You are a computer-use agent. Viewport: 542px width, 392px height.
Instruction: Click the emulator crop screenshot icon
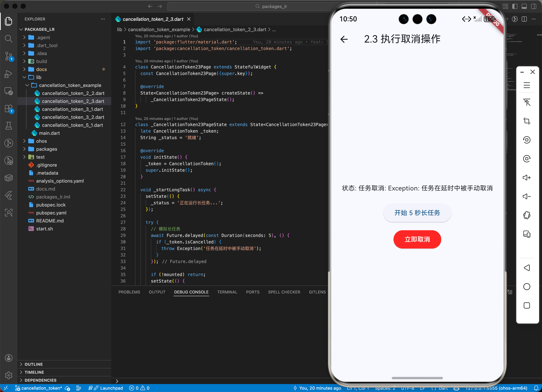pos(527,121)
